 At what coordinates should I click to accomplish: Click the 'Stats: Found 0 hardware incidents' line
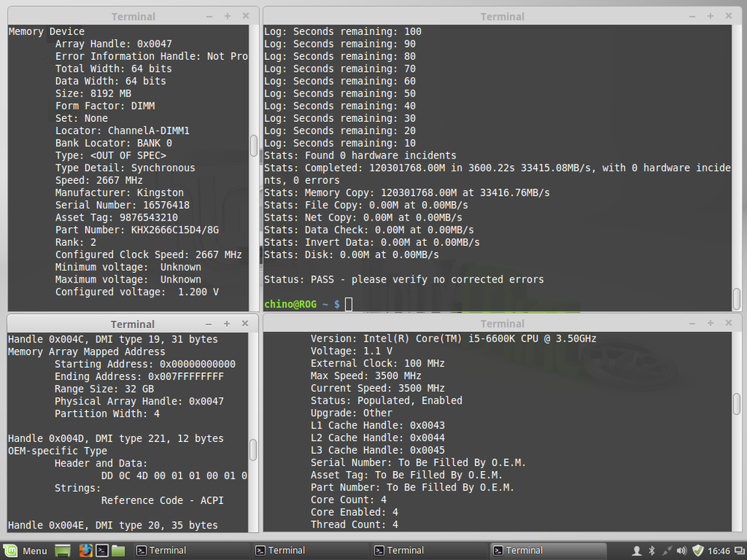click(x=360, y=156)
